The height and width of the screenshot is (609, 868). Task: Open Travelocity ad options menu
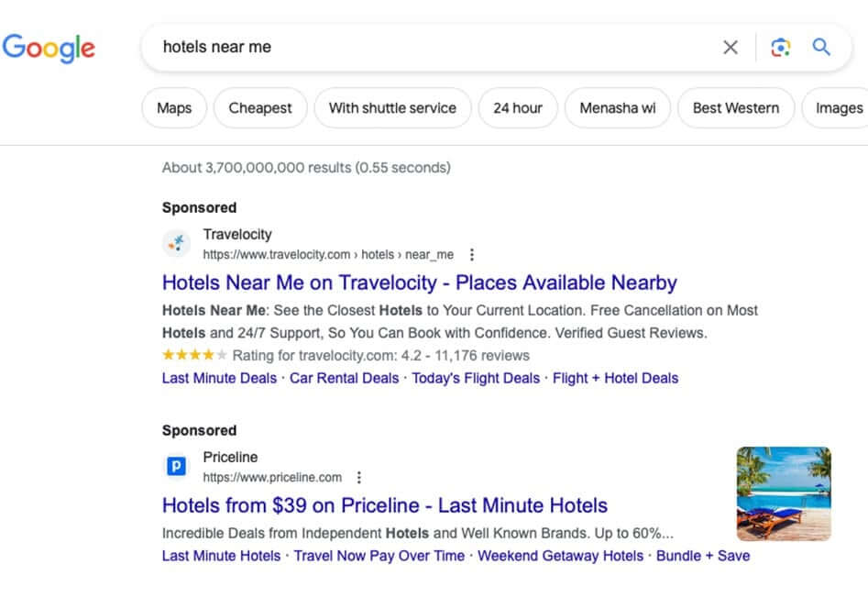tap(472, 255)
